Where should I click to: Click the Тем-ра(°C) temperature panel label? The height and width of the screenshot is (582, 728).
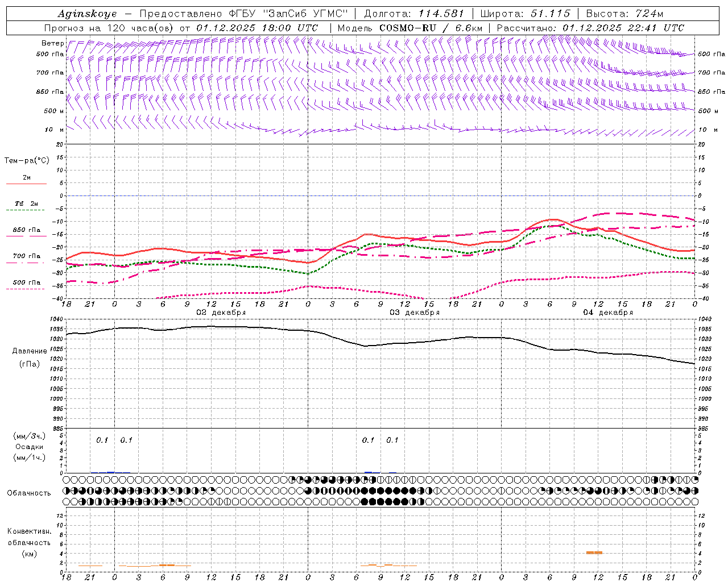[27, 161]
